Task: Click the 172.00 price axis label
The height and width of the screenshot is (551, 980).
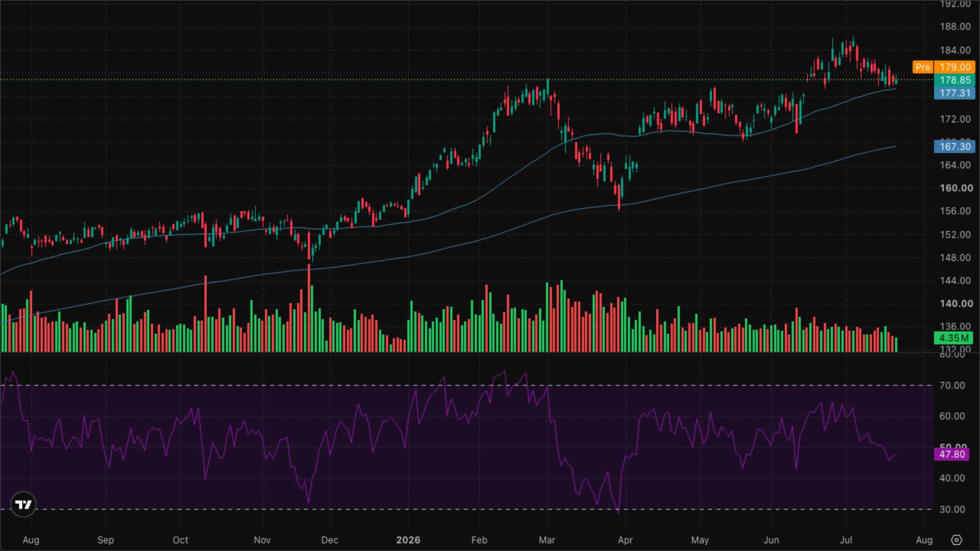Action: 955,119
